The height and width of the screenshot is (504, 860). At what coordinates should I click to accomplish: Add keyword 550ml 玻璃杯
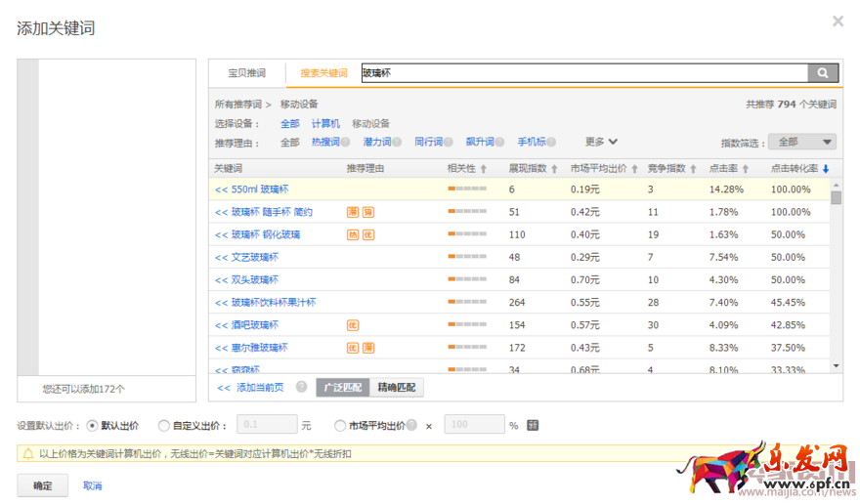(251, 189)
